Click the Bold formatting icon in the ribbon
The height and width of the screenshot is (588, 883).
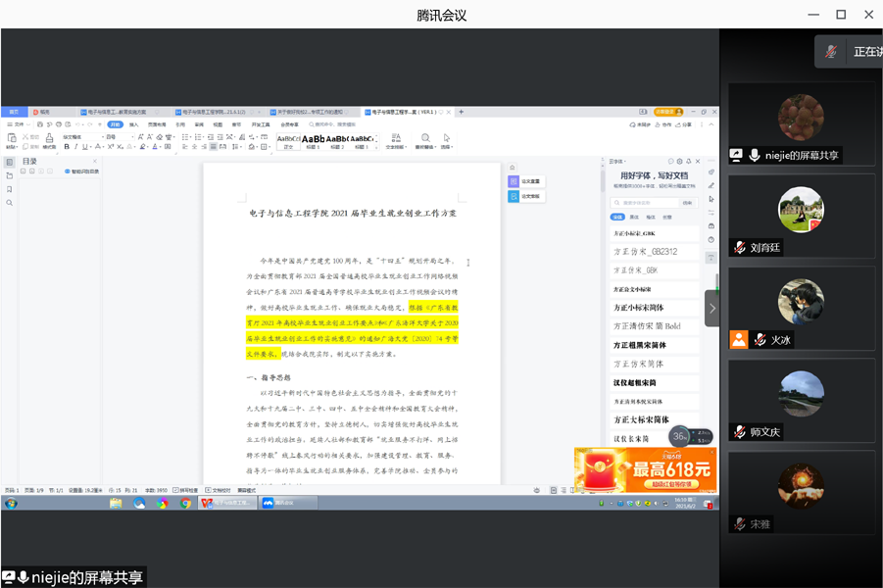tap(67, 147)
